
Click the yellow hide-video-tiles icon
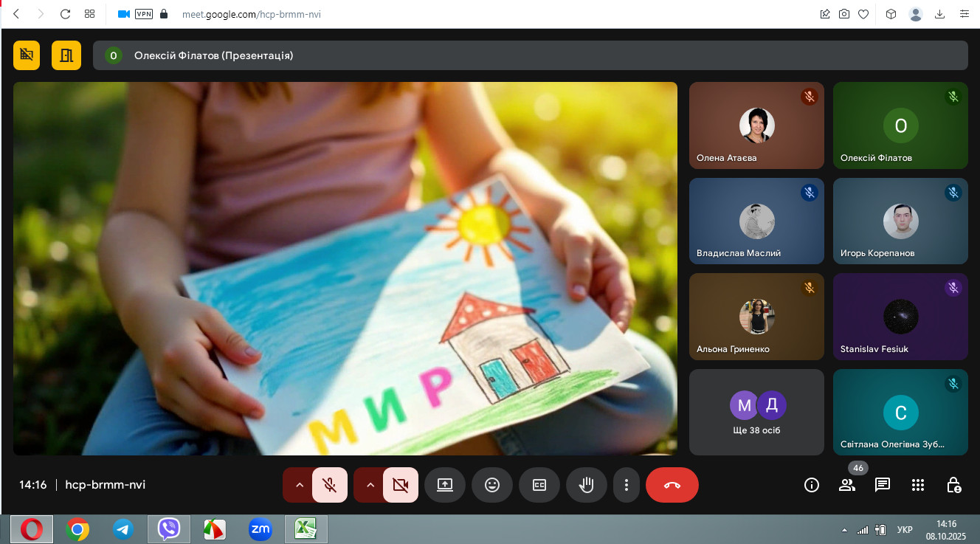point(27,55)
